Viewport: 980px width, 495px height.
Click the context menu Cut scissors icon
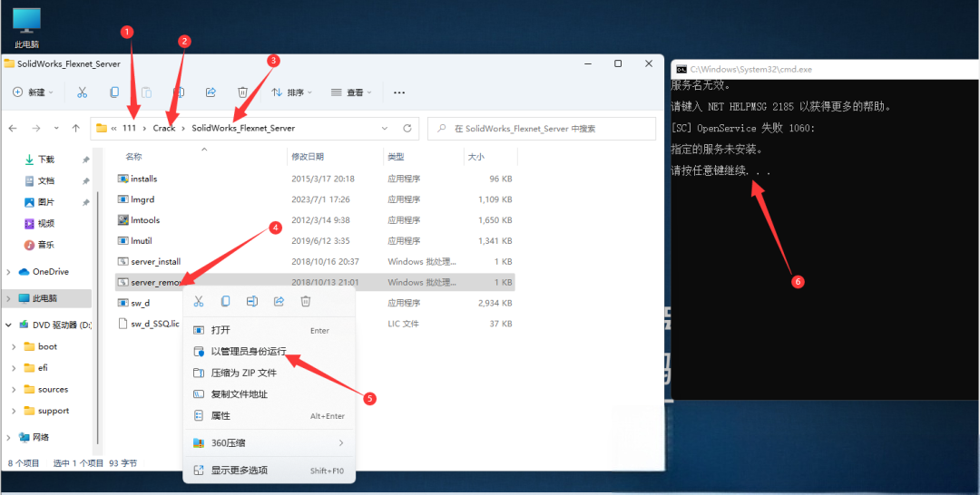[199, 302]
